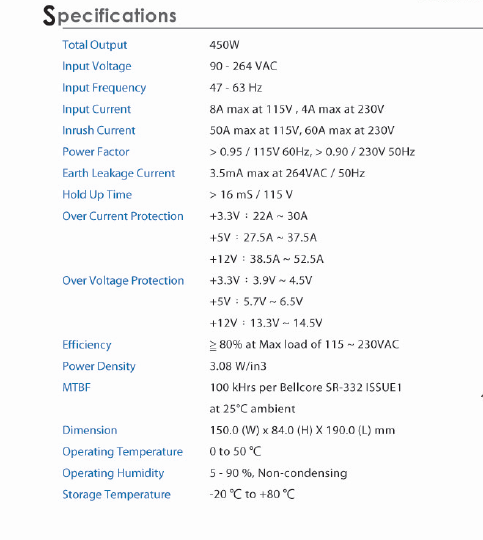This screenshot has width=483, height=540.
Task: Select the Dimension label
Action: click(x=90, y=430)
